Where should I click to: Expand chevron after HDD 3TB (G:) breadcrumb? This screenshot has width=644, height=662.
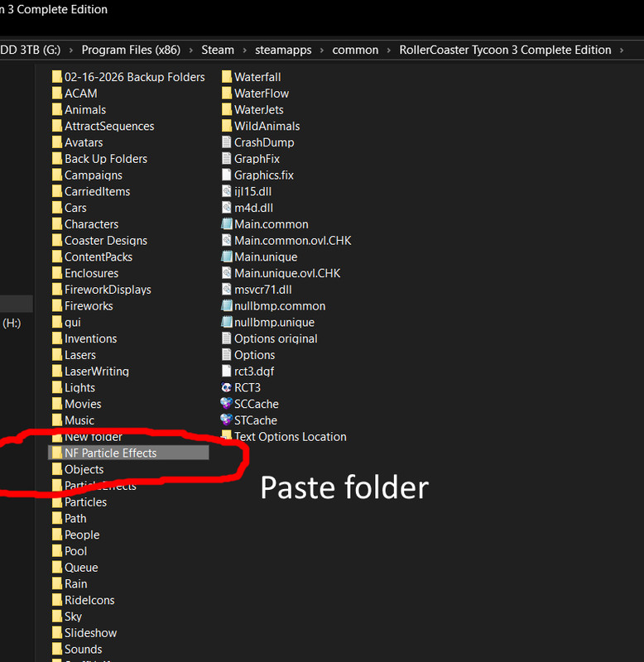click(71, 50)
